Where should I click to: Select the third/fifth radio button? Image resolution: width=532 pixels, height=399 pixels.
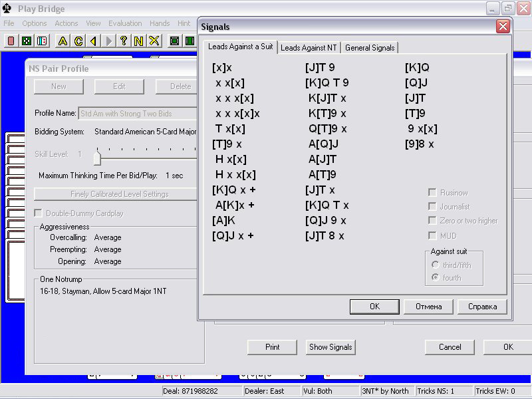(x=436, y=265)
